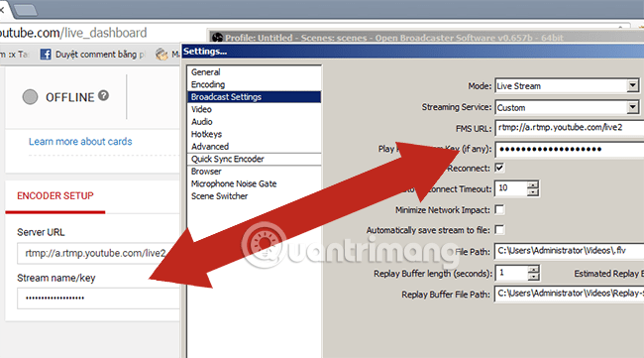644x358 pixels.
Task: Increase Auto-Reconnect Timeout with up arrow
Action: click(x=533, y=184)
